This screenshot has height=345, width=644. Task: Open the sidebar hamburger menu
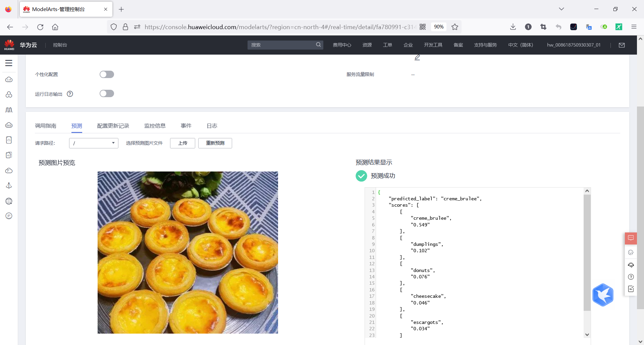[x=9, y=63]
